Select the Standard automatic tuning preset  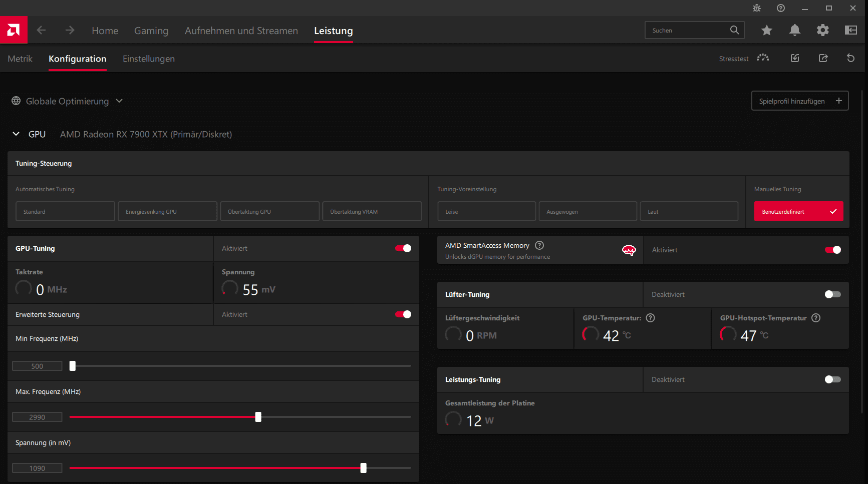click(x=65, y=211)
